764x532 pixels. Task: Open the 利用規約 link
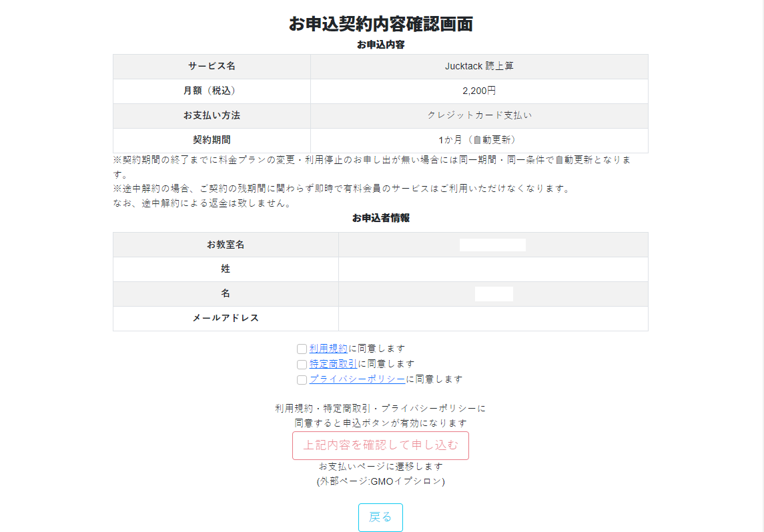point(328,349)
